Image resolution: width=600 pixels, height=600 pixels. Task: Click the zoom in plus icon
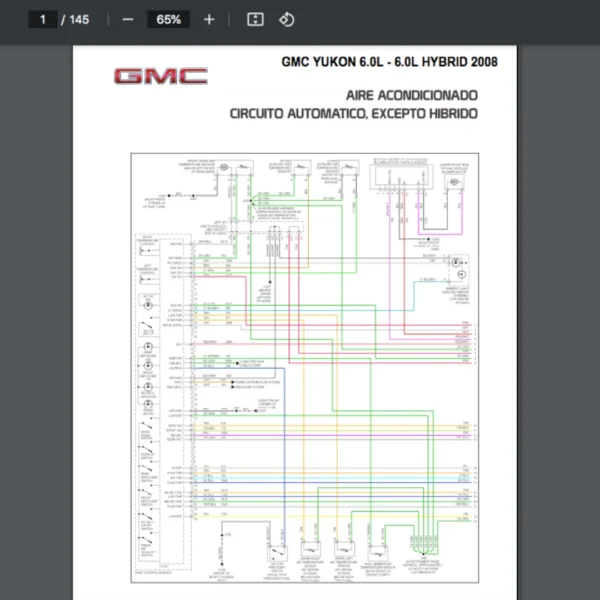click(209, 19)
